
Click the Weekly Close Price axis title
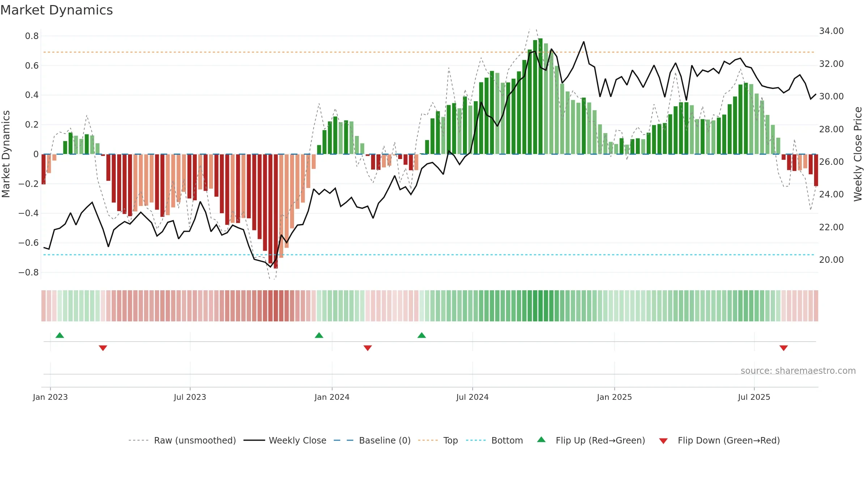point(858,154)
